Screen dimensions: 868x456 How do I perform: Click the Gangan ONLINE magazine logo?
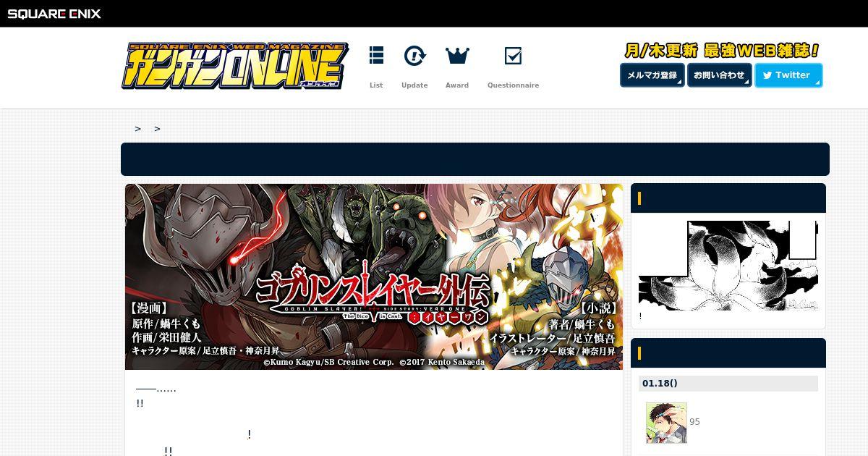click(x=234, y=67)
